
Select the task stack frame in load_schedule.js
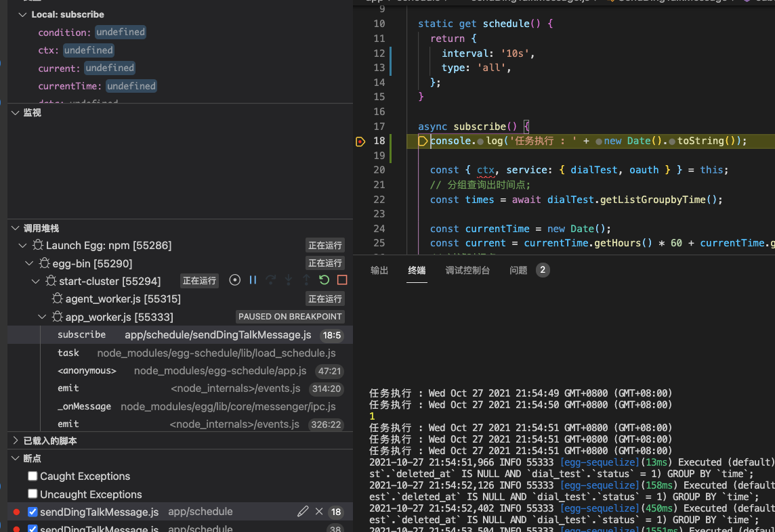pyautogui.click(x=180, y=353)
